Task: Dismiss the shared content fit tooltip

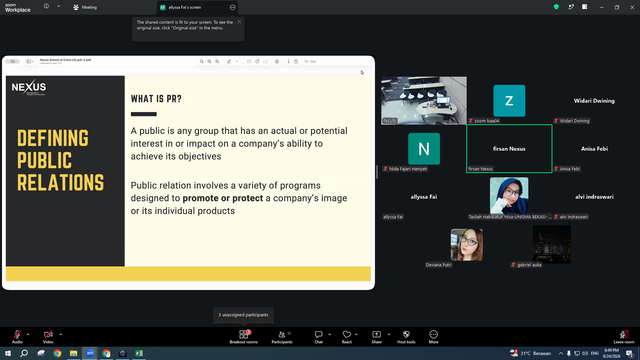Action: point(239,22)
